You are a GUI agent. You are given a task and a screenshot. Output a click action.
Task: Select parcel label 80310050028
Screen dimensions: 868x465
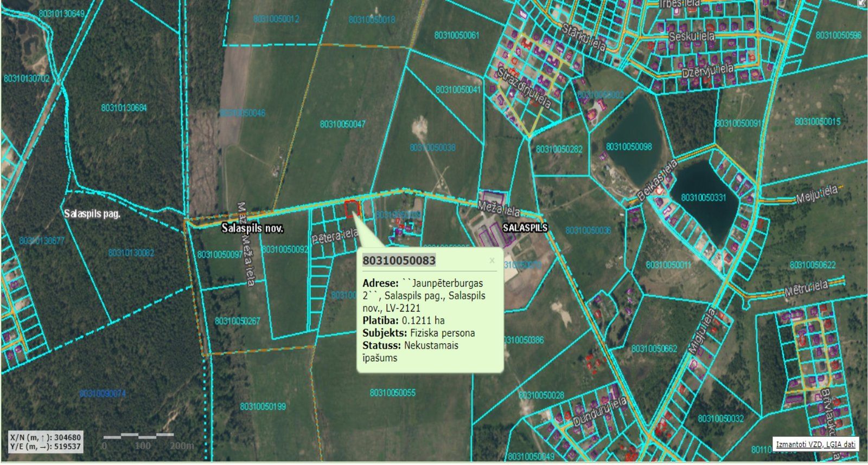pos(541,396)
